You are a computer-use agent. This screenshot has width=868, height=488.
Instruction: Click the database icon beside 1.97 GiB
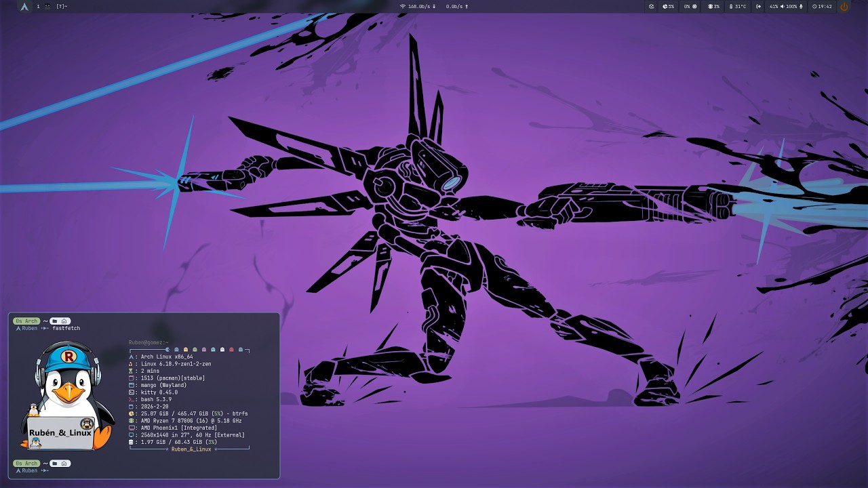pos(132,442)
